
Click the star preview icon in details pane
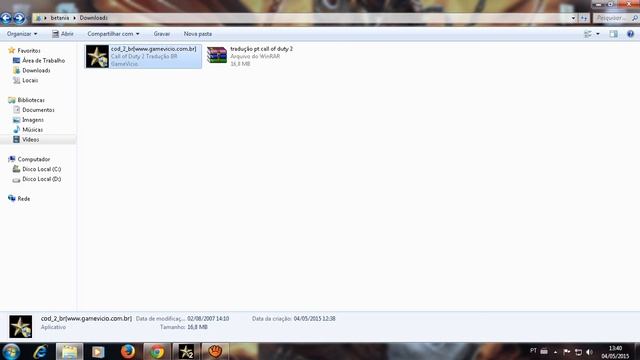[x=20, y=327]
